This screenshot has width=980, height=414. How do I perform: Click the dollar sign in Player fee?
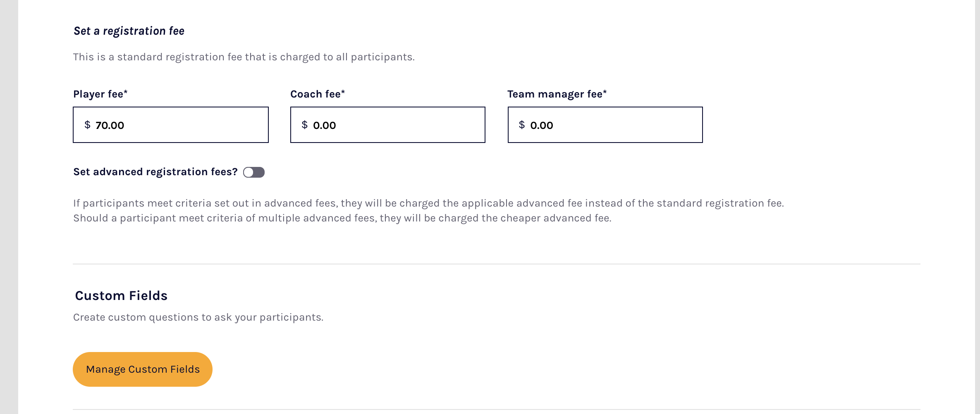point(87,125)
